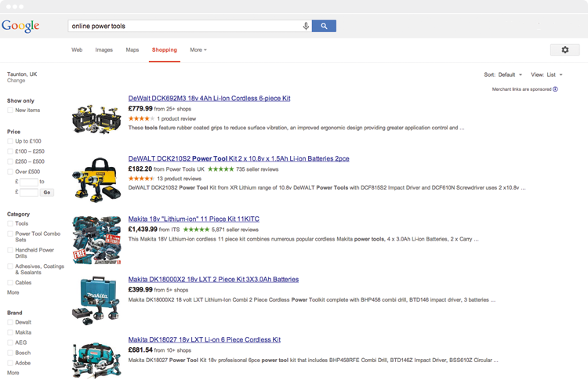Tick the Makita brand checkbox
Viewport: 588px width, 384px height.
pyautogui.click(x=11, y=332)
